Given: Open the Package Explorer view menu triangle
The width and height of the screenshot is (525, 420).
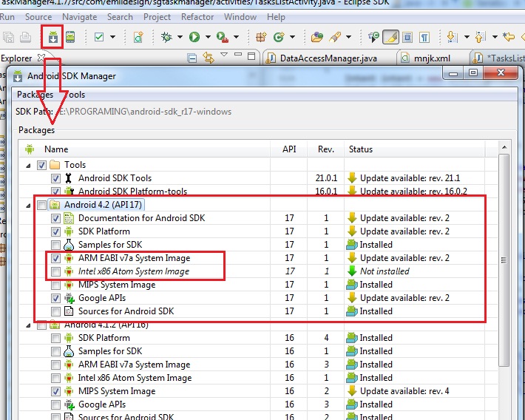Looking at the screenshot, I should 224,54.
